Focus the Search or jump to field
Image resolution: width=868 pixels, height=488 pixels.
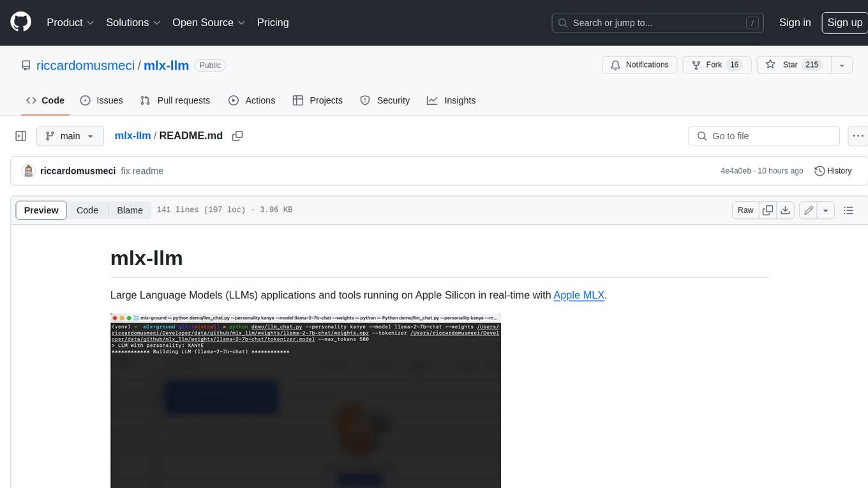(658, 22)
